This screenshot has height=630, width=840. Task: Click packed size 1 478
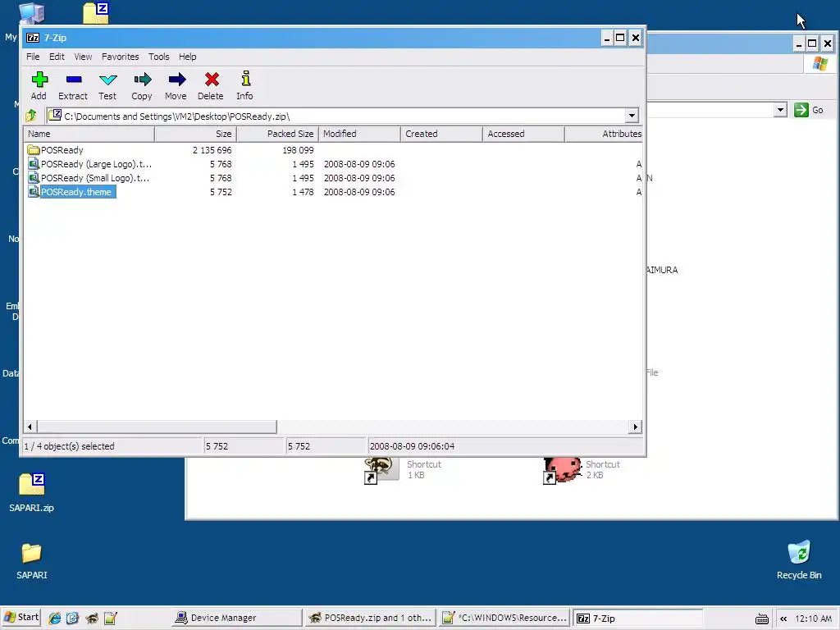[x=303, y=192]
